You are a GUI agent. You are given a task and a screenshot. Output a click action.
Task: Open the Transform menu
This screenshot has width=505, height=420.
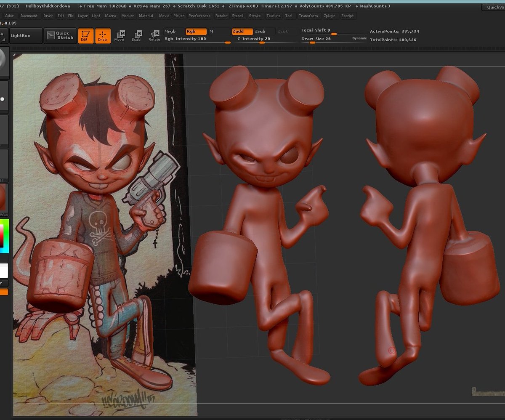(x=308, y=16)
